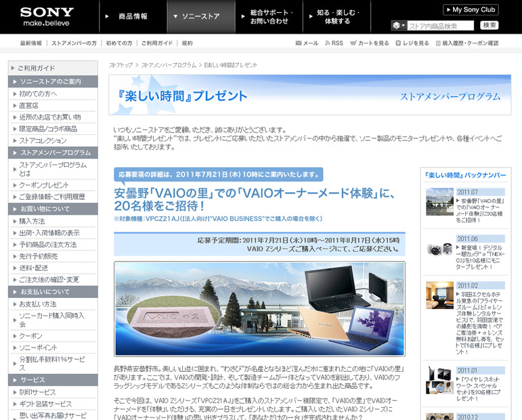Click ストアメンバープログラム breadcrumb link
Screen dimensions: 522x420
[x=169, y=65]
